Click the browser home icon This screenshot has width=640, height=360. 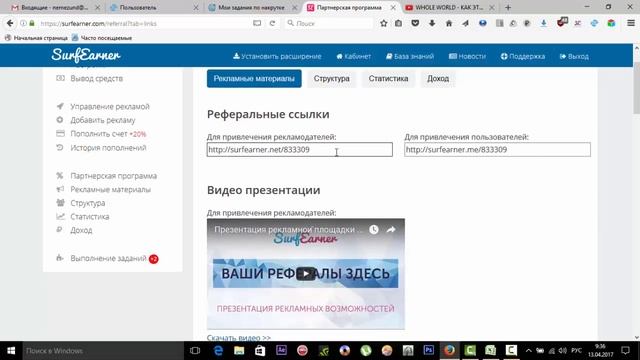pos(449,23)
